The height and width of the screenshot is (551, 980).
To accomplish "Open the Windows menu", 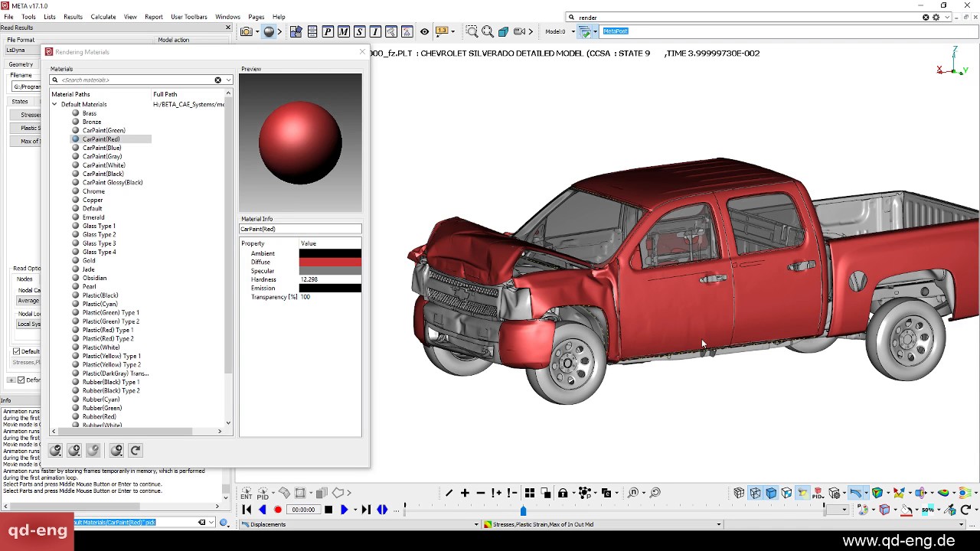I will point(227,17).
